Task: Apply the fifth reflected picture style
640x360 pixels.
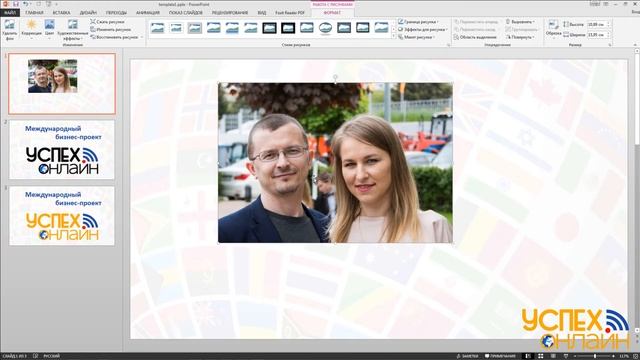Action: tap(232, 28)
